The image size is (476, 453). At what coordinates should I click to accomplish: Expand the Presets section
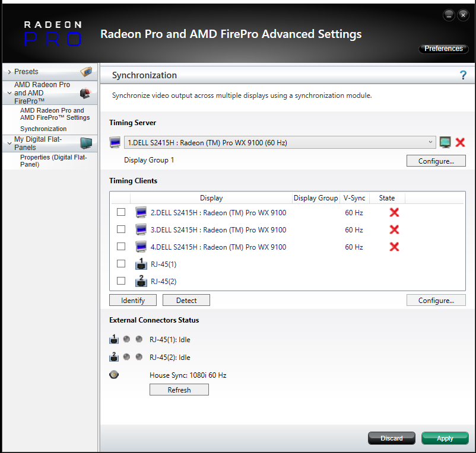click(x=9, y=72)
